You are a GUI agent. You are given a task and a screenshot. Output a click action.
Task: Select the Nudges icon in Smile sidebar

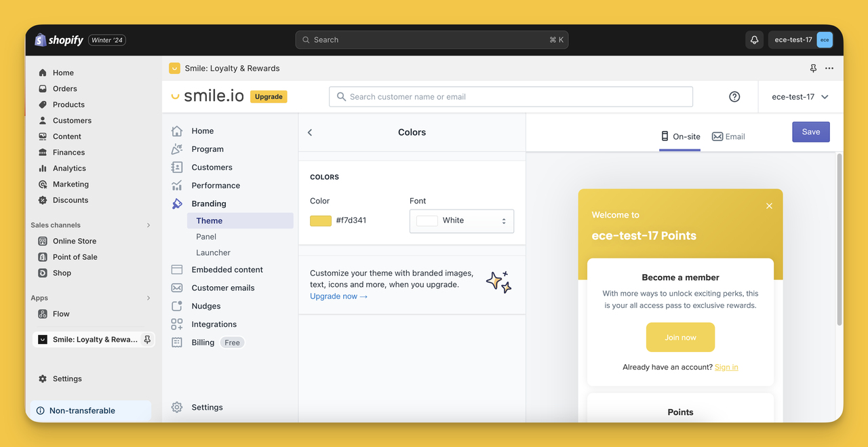(177, 306)
